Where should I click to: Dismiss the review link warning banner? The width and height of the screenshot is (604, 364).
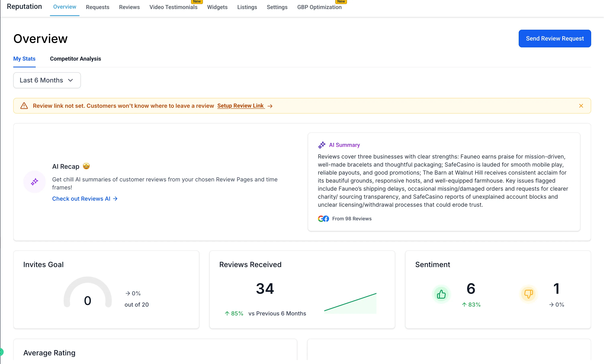581,106
